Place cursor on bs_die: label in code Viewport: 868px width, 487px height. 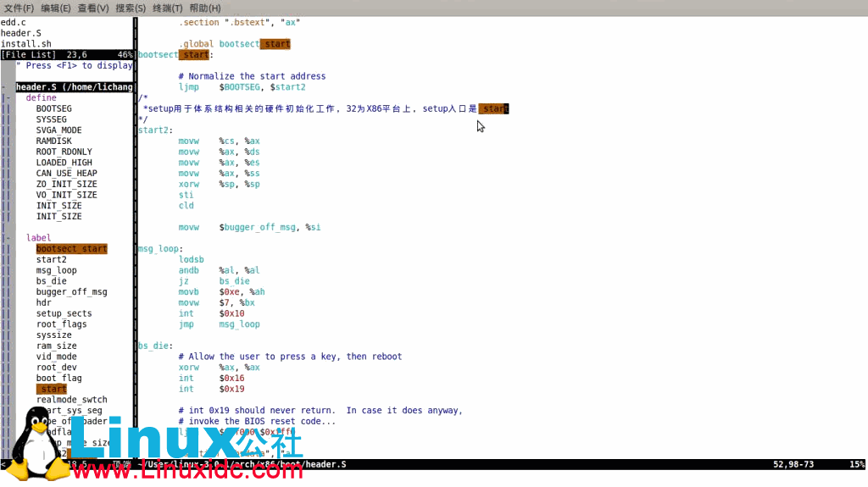pyautogui.click(x=156, y=346)
